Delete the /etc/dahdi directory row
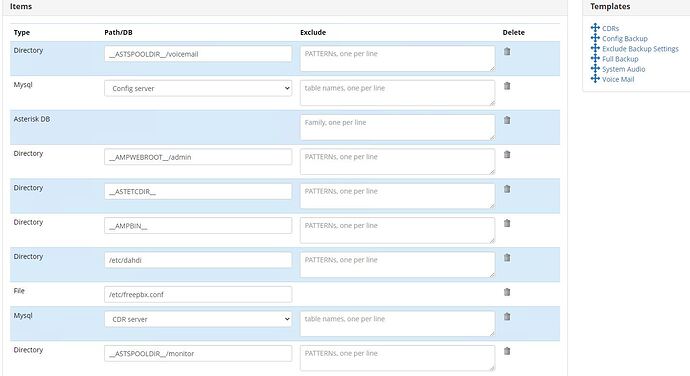This screenshot has height=376, width=690. [507, 258]
